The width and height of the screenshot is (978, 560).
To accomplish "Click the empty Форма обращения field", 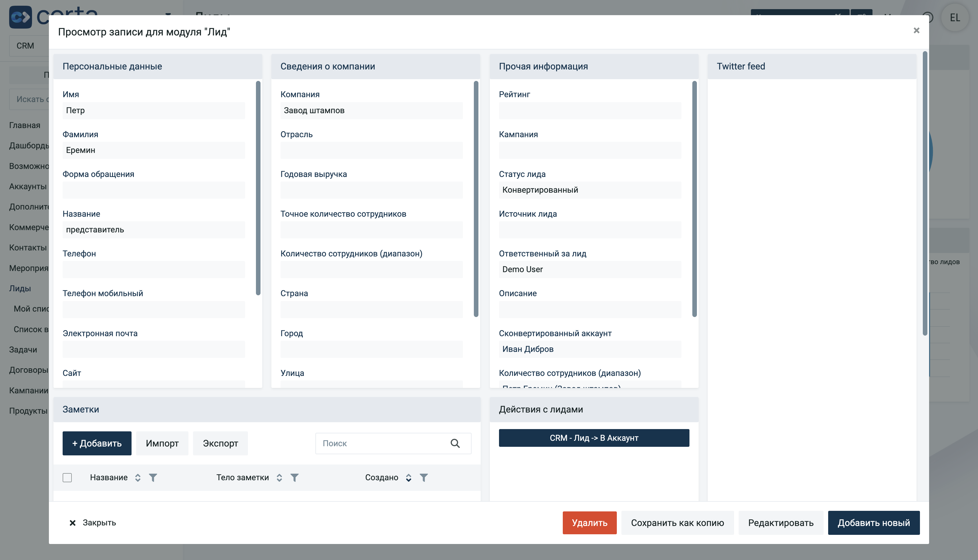I will [154, 190].
